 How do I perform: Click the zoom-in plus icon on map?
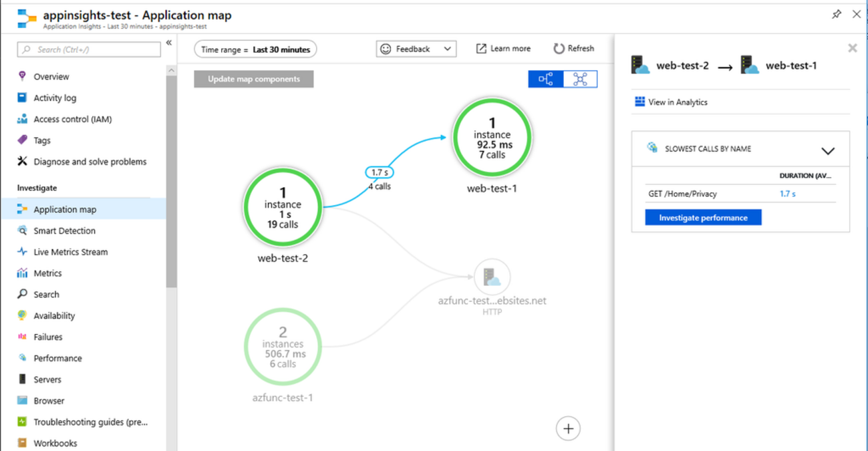tap(568, 428)
